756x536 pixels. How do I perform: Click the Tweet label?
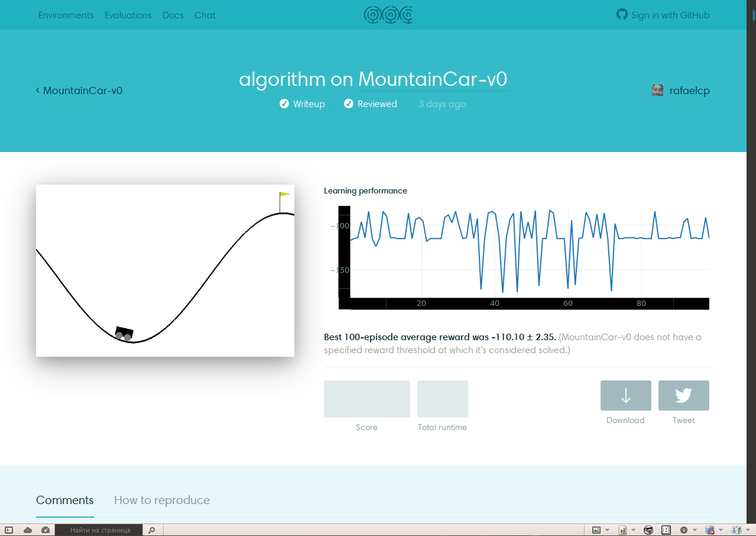(x=683, y=420)
